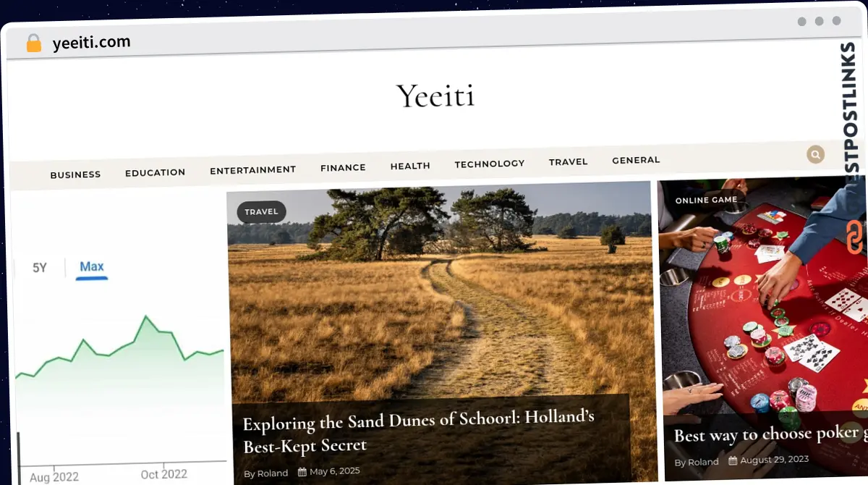Click the ONLINE GAME category badge

(706, 200)
